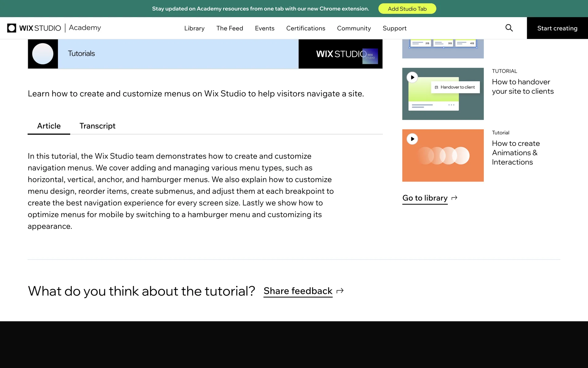Select the Article tab
The image size is (588, 368).
pos(49,126)
